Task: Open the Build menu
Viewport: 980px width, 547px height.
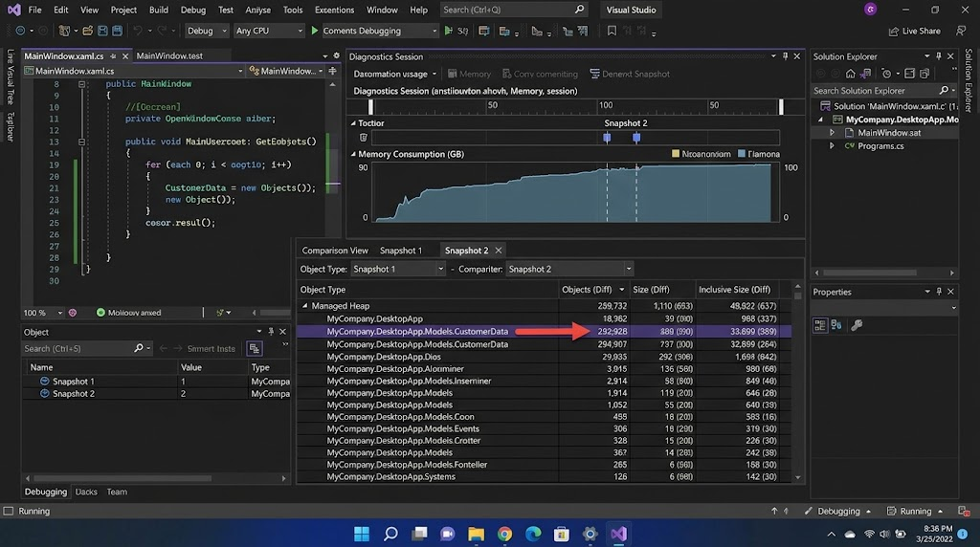Action: [158, 10]
